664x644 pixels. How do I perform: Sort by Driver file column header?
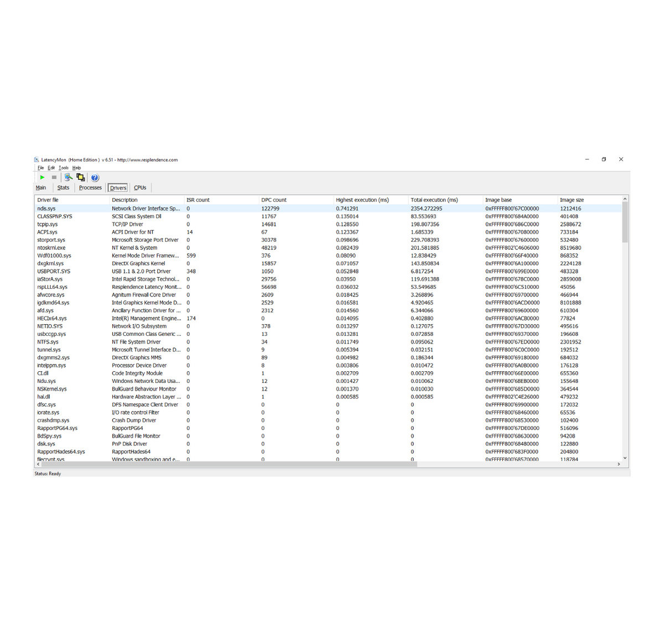[48, 200]
